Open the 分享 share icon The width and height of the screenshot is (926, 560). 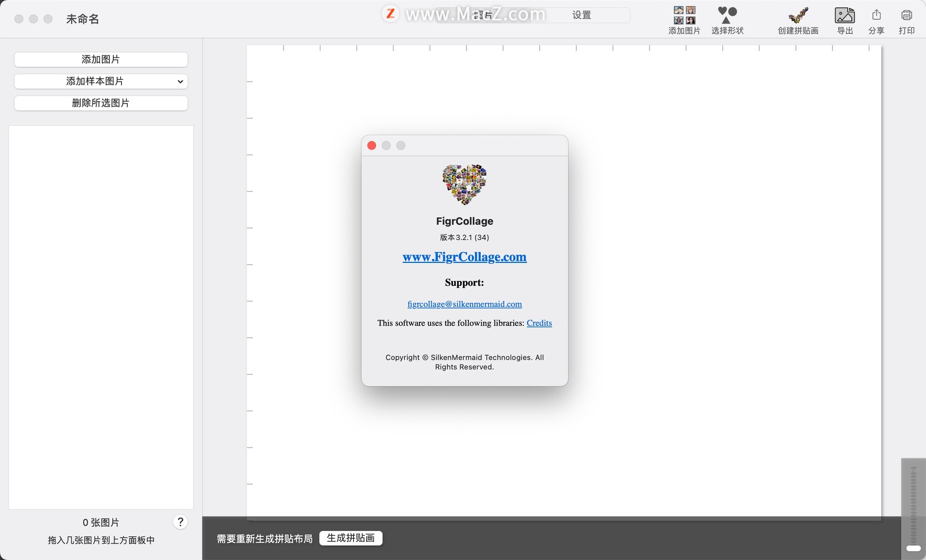pyautogui.click(x=876, y=15)
